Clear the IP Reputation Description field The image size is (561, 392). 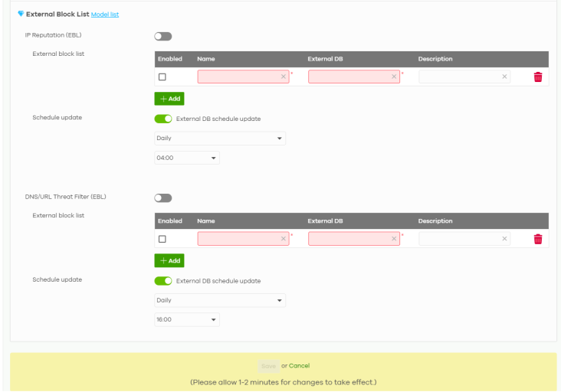coord(504,77)
